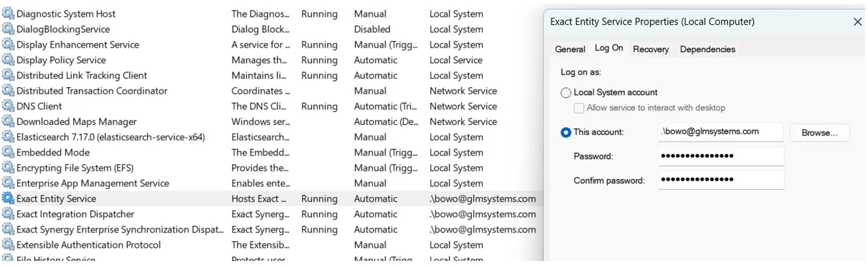
Task: Click the Display Policy Service gear icon
Action: 8,60
